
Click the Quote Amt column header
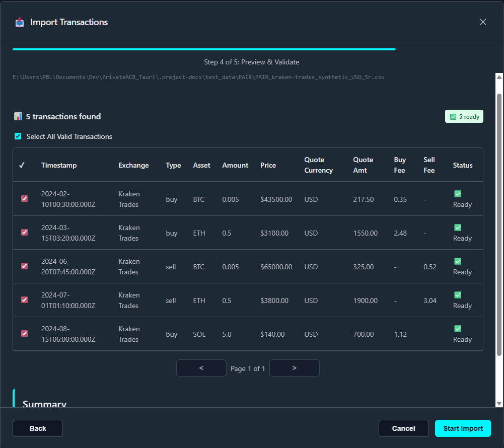pos(363,165)
